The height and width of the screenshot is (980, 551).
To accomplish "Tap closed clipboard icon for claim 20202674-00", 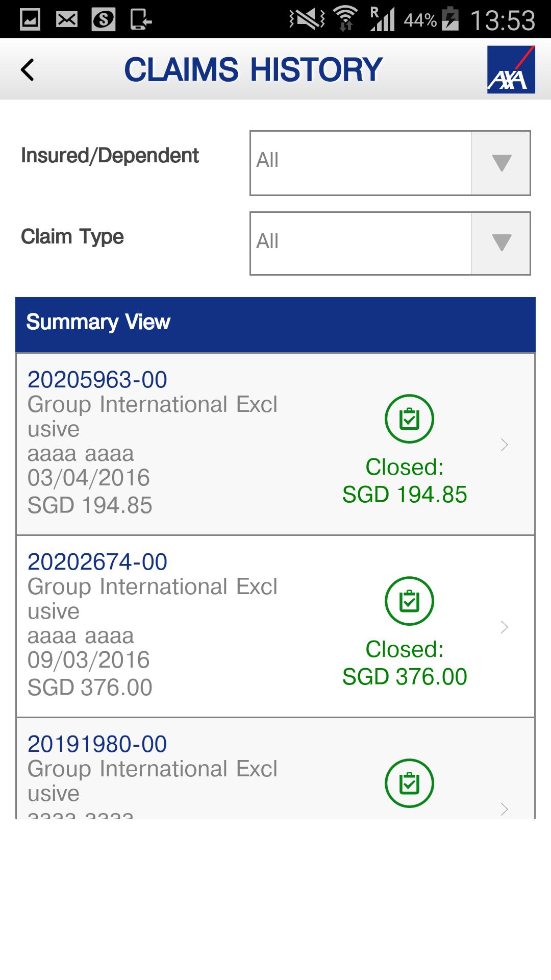I will coord(409,601).
